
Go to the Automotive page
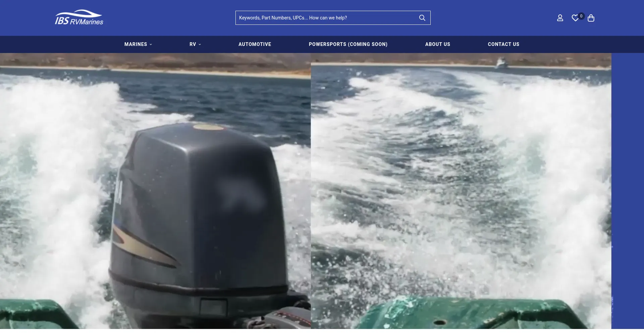[255, 44]
